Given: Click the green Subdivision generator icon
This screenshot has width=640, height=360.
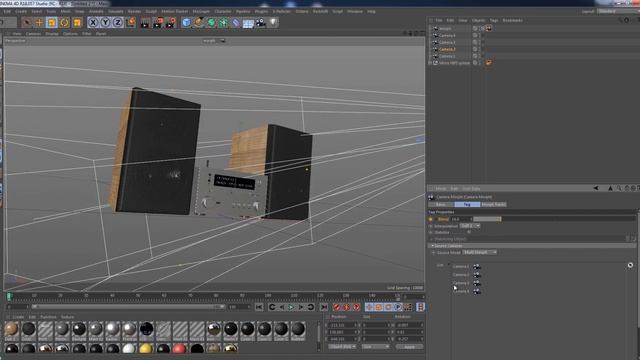Looking at the screenshot, I should point(211,22).
